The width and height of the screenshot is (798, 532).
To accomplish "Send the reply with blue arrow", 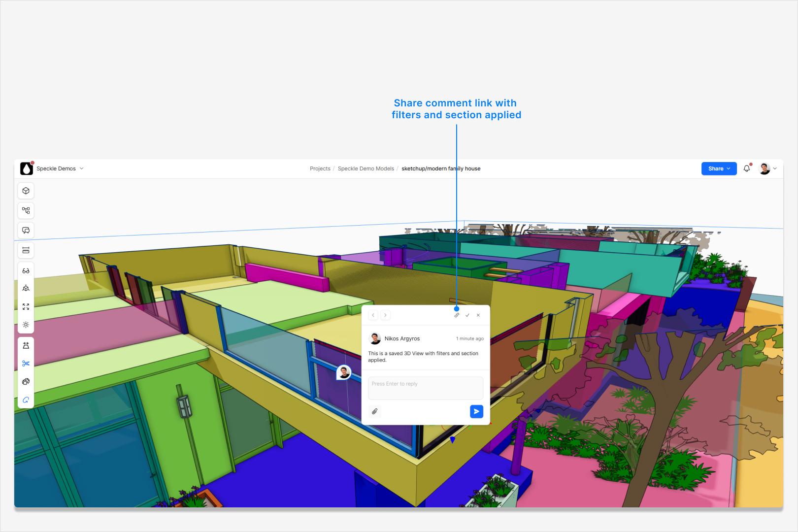I will click(476, 411).
